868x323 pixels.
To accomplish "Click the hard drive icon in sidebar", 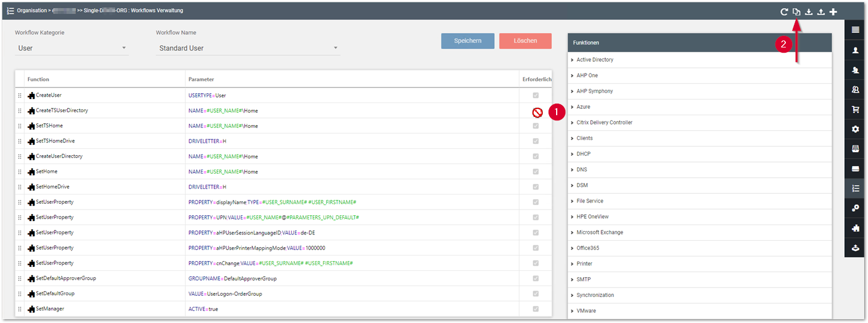I will click(855, 168).
